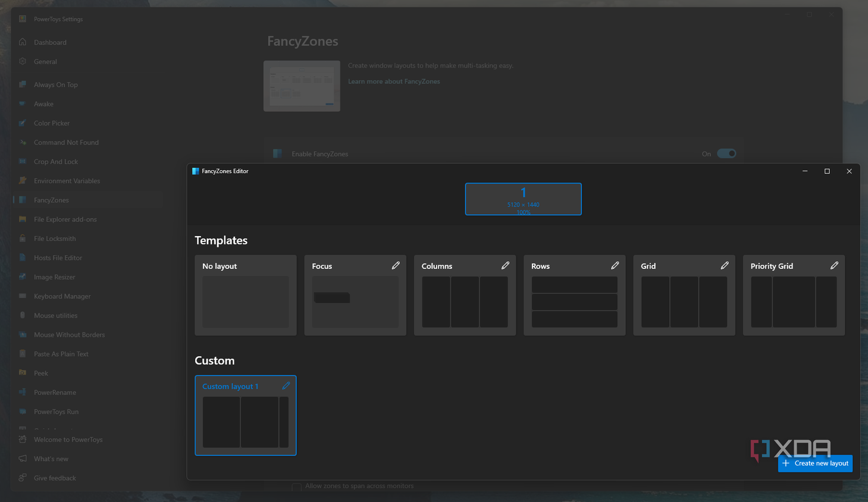Click Create new layout button

(815, 463)
